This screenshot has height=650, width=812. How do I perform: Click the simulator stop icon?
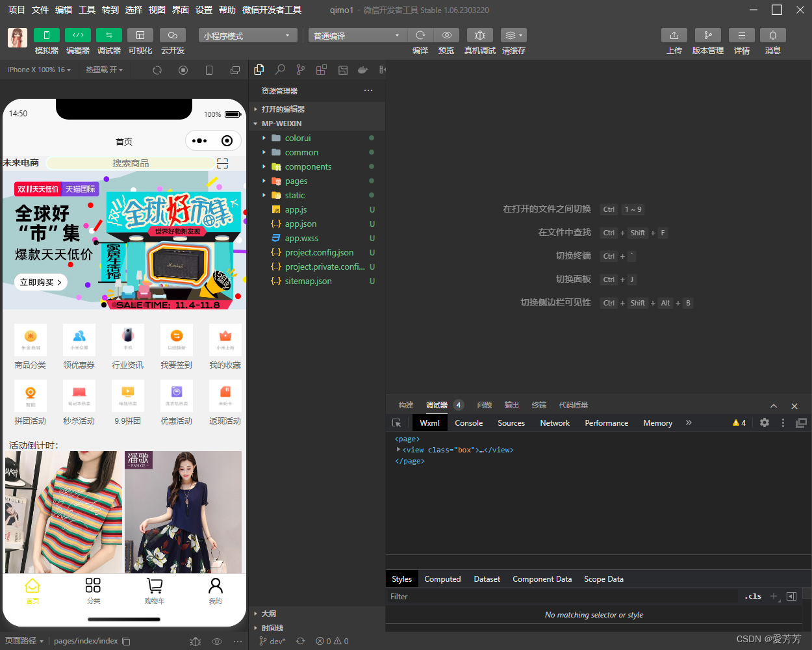tap(183, 70)
